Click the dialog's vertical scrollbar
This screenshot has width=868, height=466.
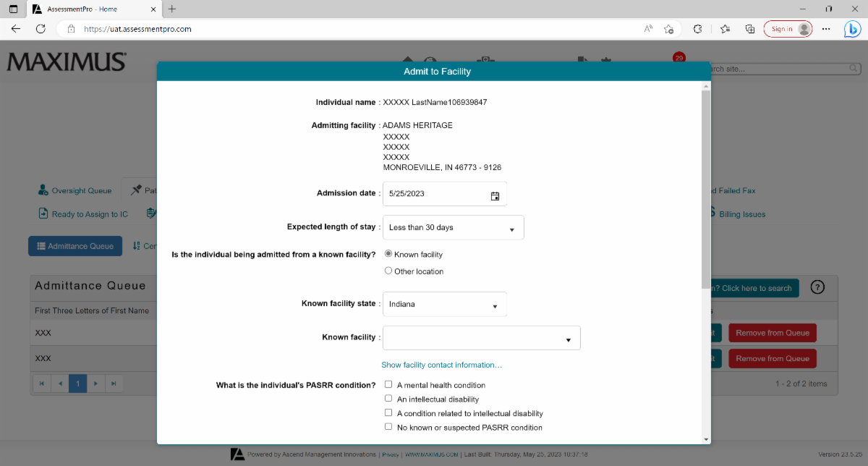coord(705,188)
